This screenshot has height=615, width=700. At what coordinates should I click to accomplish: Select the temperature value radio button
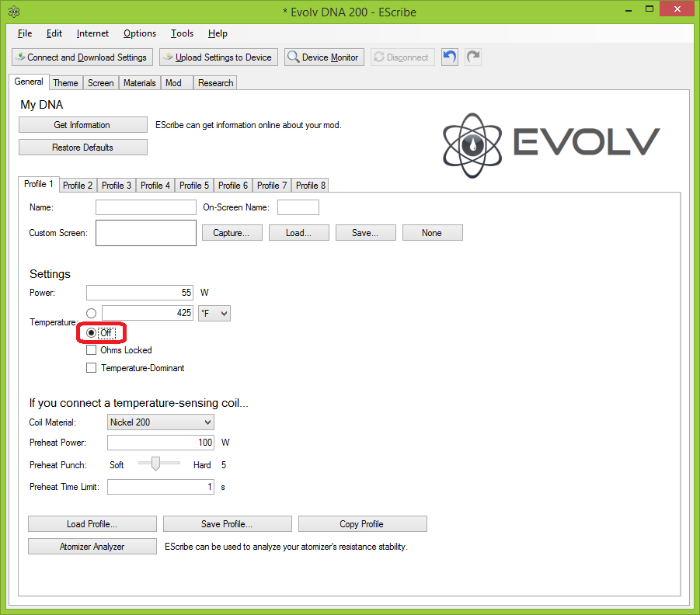click(x=92, y=313)
